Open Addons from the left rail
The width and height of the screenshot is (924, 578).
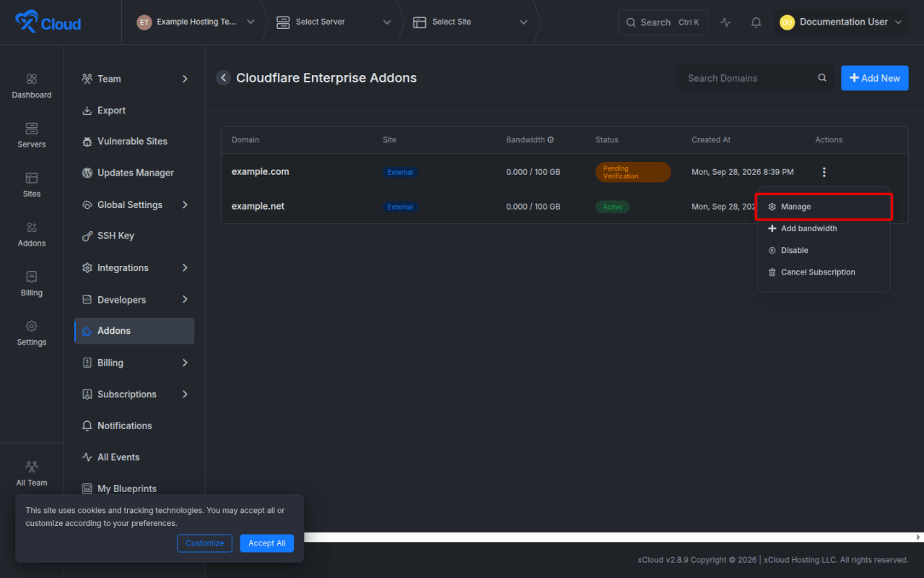click(32, 234)
